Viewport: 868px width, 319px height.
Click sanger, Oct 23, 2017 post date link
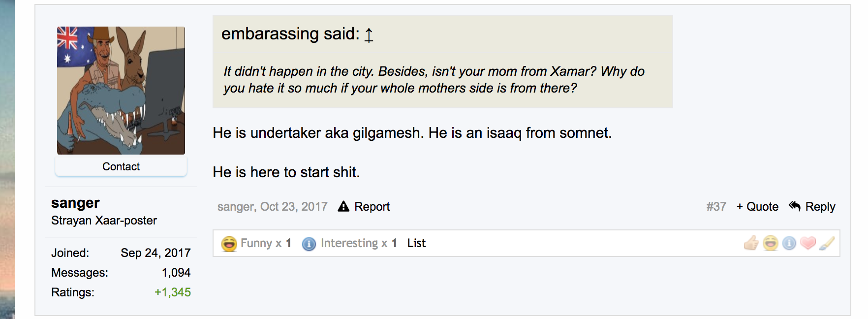tap(272, 207)
